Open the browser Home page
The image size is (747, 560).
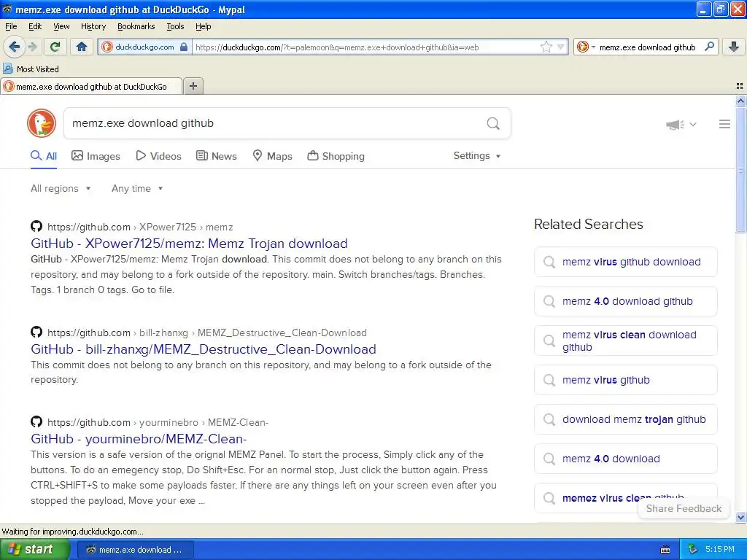tap(82, 47)
